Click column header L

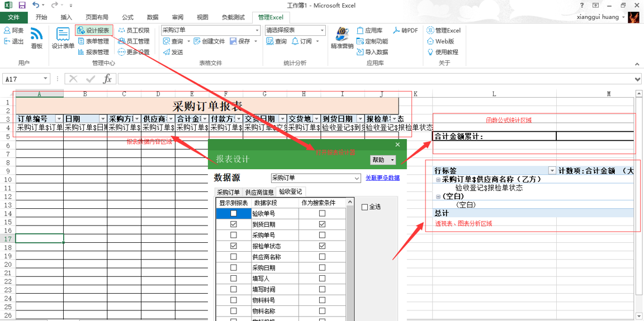[494, 93]
